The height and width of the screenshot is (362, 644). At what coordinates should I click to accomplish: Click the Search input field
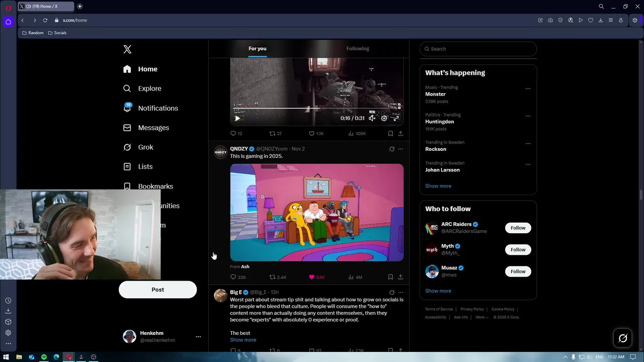click(478, 49)
